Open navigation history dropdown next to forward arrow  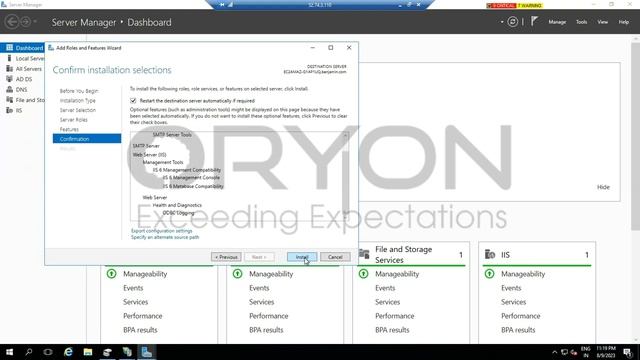[35, 22]
